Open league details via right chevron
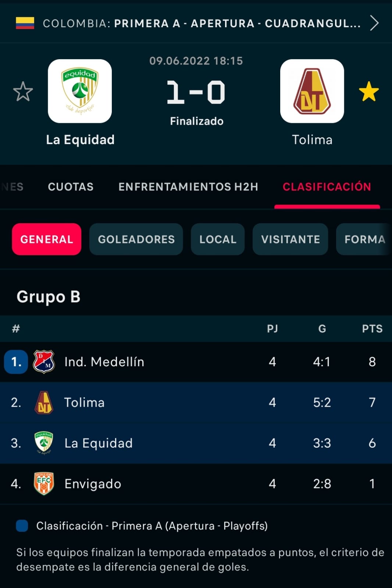Viewport: 392px width, 588px height. [374, 23]
